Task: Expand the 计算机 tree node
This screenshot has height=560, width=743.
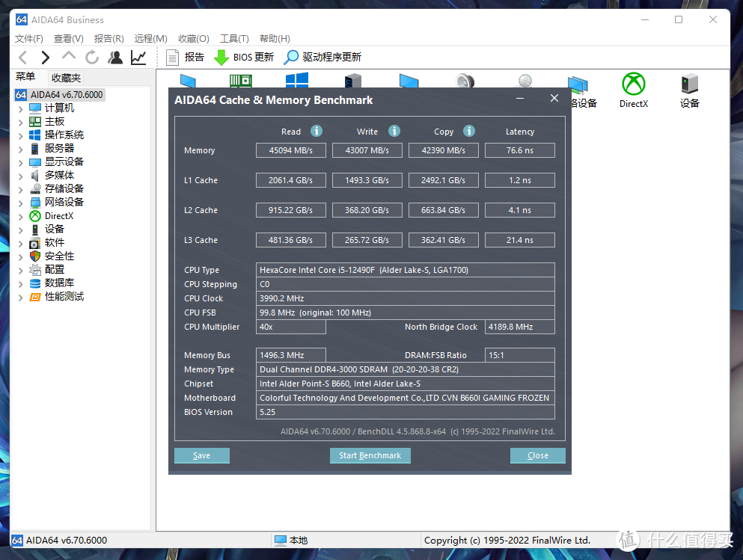Action: coord(21,108)
